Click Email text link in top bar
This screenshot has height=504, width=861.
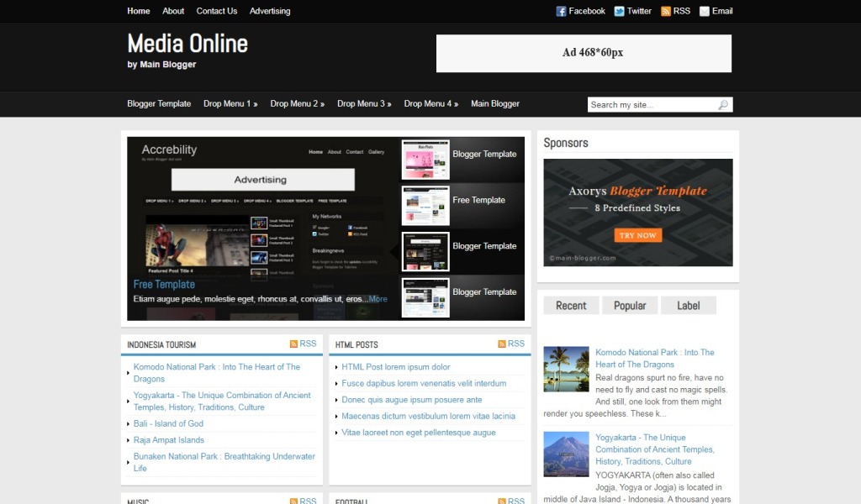pos(722,11)
